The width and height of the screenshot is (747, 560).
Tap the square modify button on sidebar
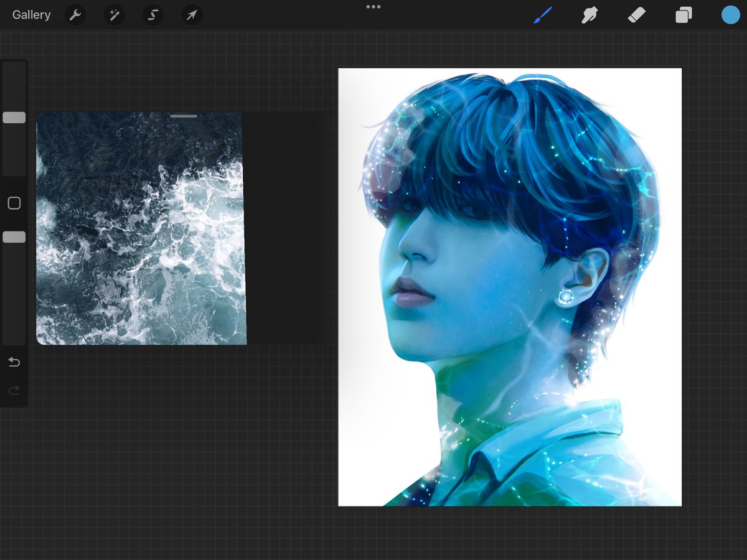(14, 203)
